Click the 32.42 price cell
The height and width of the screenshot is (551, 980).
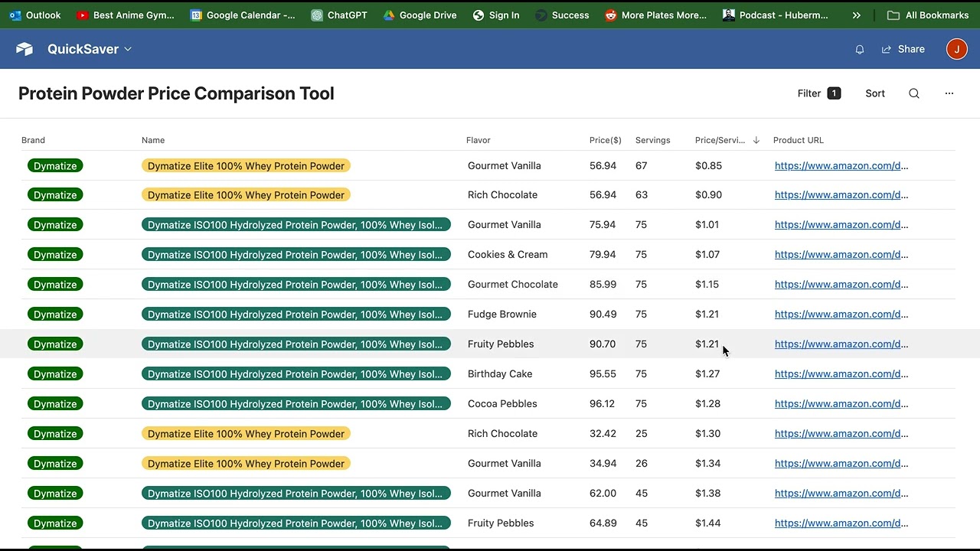click(603, 434)
